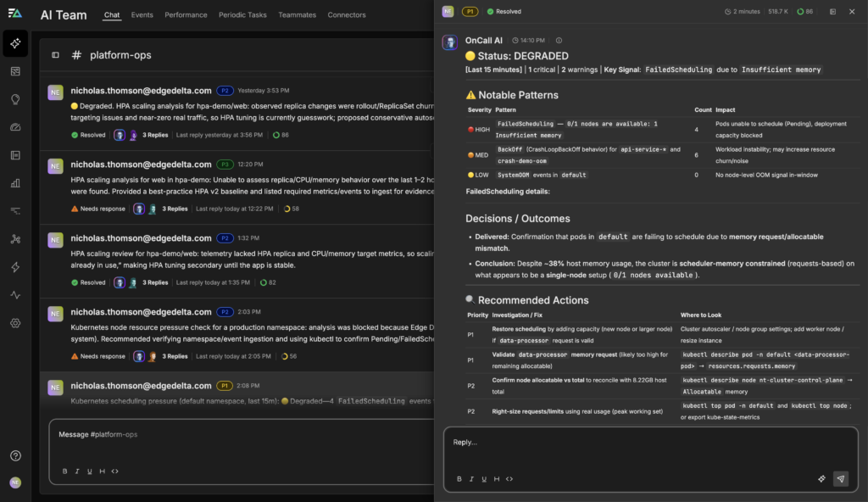Expand 3 Replies on the 2:03 PM message
868x502 pixels.
pos(175,356)
